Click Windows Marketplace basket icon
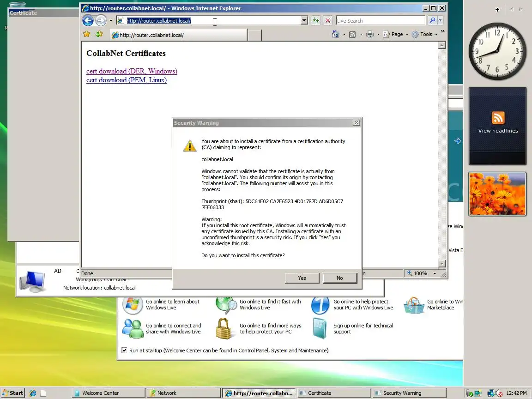The width and height of the screenshot is (532, 399). pos(414,305)
